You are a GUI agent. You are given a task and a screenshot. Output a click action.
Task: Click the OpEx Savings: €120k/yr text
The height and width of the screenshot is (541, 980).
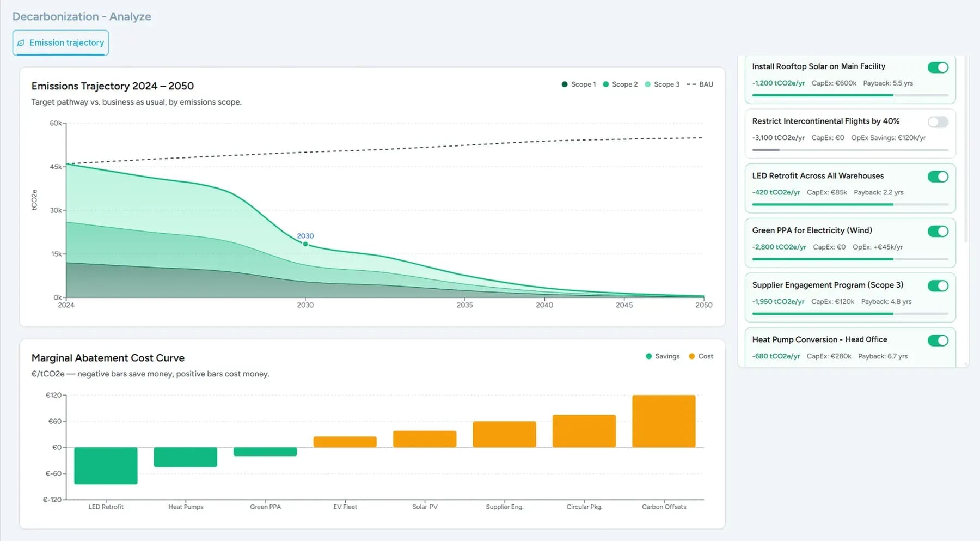(888, 137)
